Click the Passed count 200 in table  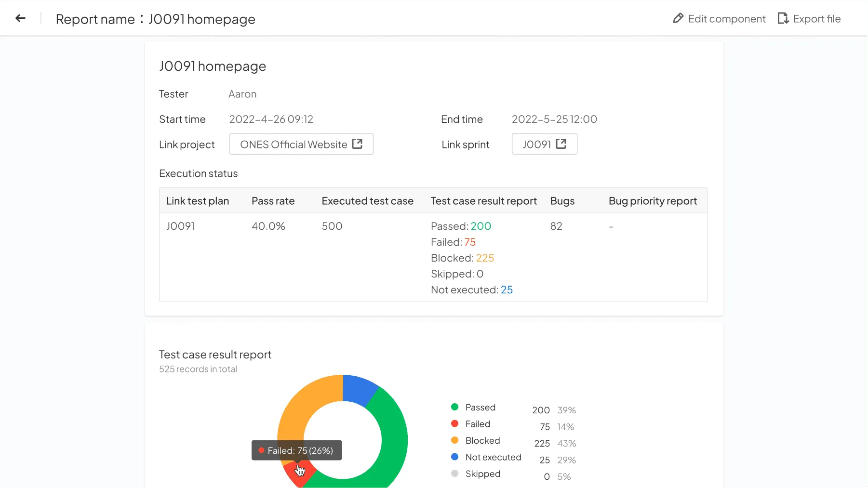click(x=481, y=226)
